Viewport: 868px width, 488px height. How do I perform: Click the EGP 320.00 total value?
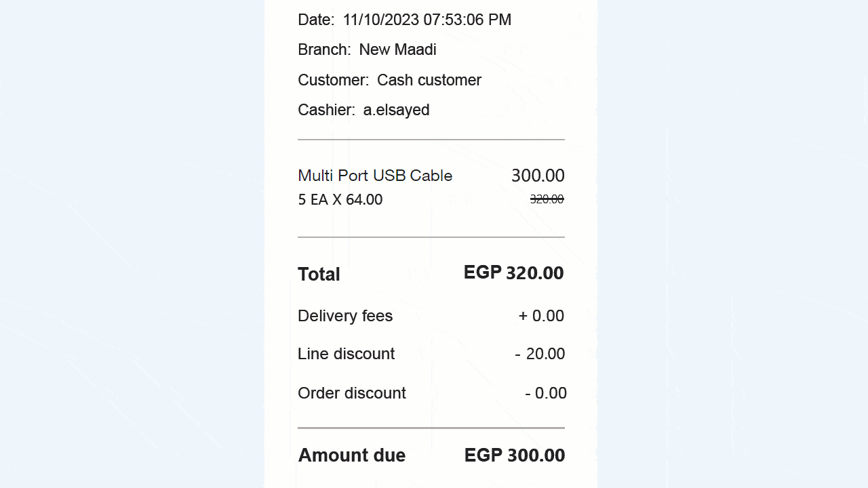[x=513, y=273]
